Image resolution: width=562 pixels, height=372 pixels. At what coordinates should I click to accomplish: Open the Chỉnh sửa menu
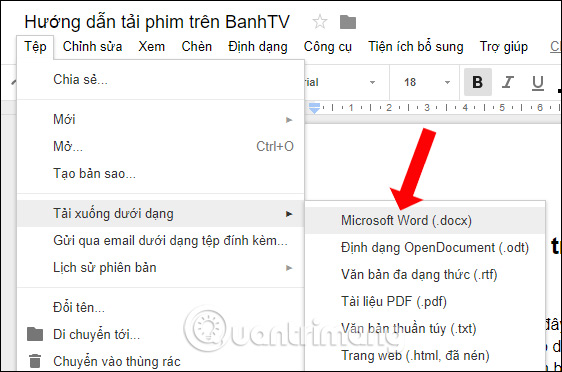(92, 47)
